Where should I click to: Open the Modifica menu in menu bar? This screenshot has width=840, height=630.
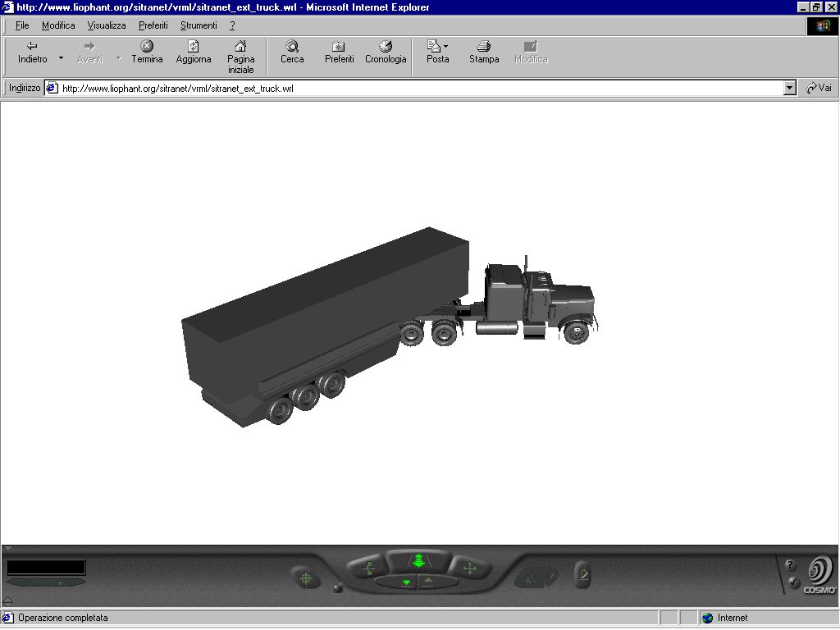tap(58, 25)
